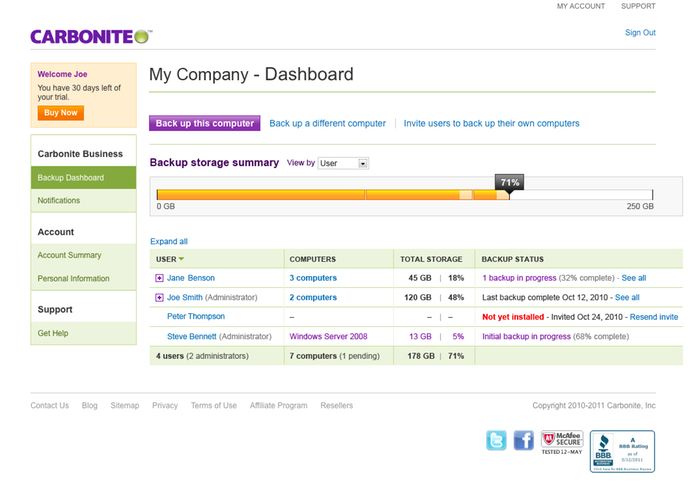The width and height of the screenshot is (695, 484).
Task: Click the Not yet installed status text
Action: tap(513, 317)
